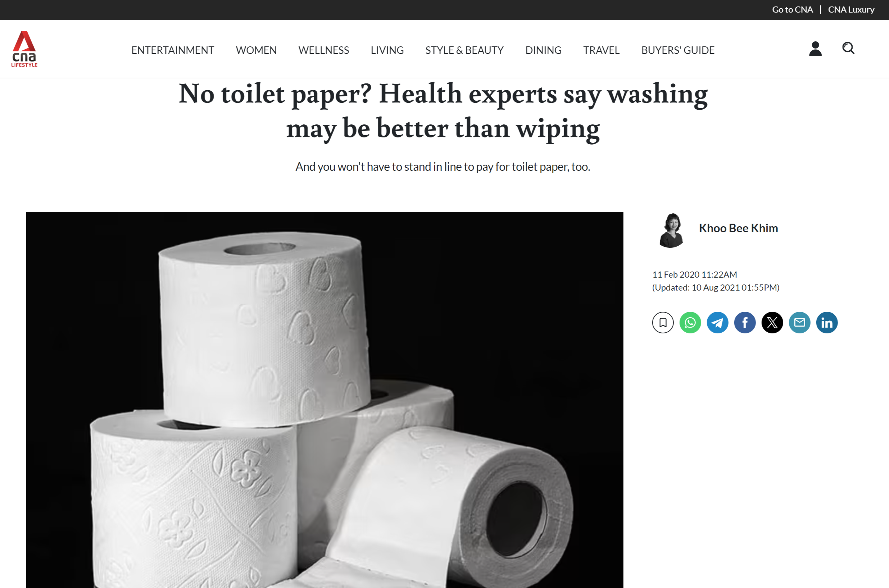Share article via WhatsApp
Image resolution: width=889 pixels, height=588 pixels.
click(690, 323)
